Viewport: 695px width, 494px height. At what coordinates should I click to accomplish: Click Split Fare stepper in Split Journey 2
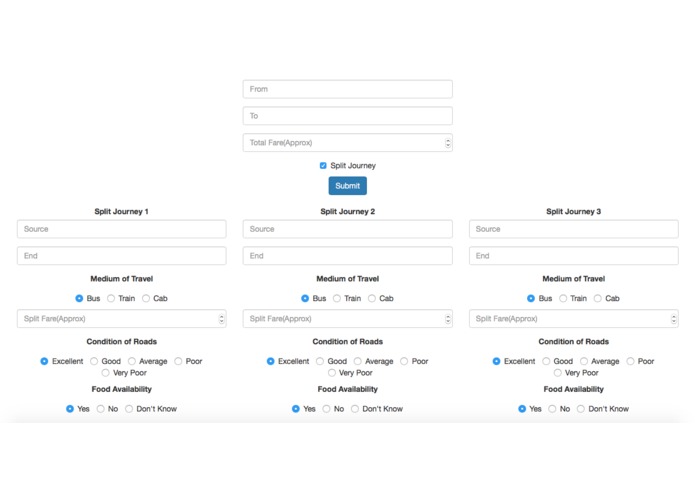coord(448,319)
